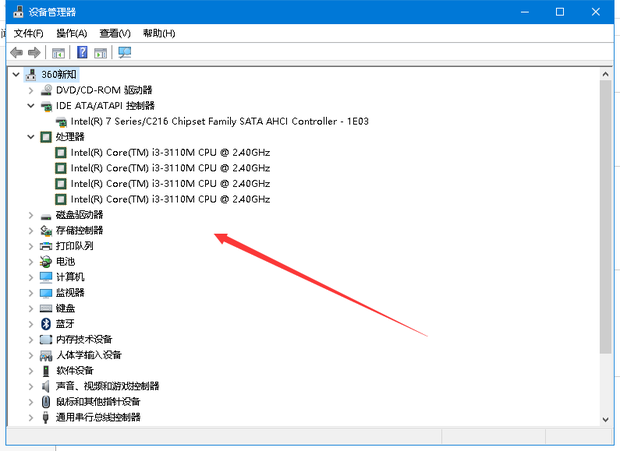620x451 pixels.
Task: Click the scan for hardware changes monitor icon
Action: tap(125, 52)
